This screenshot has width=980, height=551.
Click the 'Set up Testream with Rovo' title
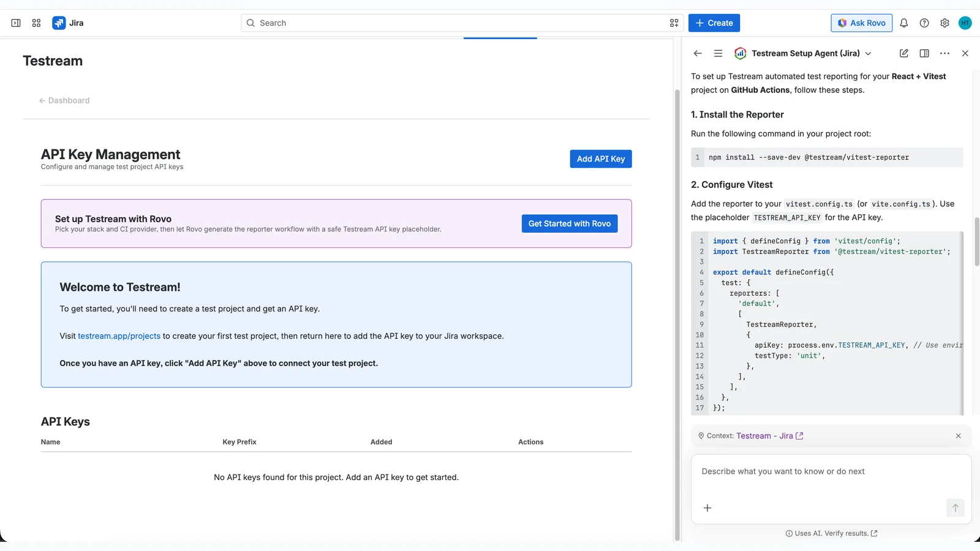(x=113, y=219)
